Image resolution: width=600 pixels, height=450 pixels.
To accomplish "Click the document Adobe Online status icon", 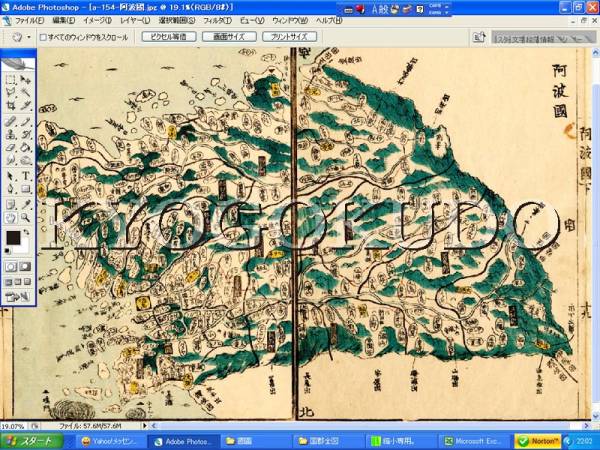I will [35, 426].
